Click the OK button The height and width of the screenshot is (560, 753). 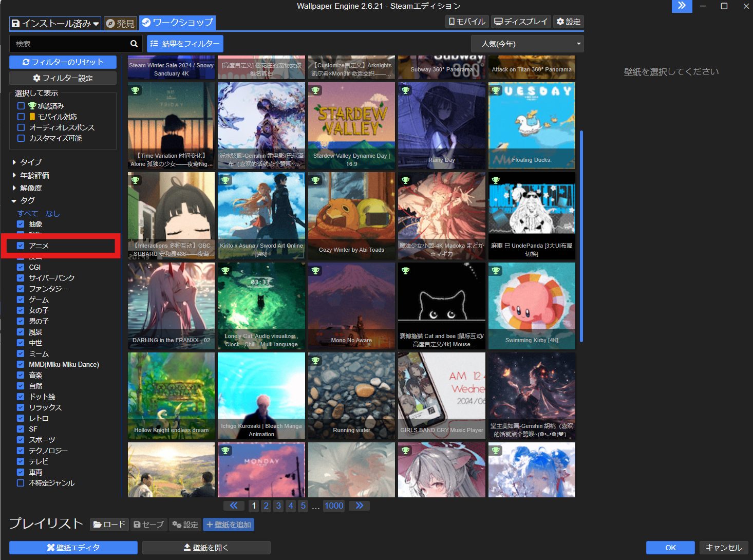click(670, 548)
